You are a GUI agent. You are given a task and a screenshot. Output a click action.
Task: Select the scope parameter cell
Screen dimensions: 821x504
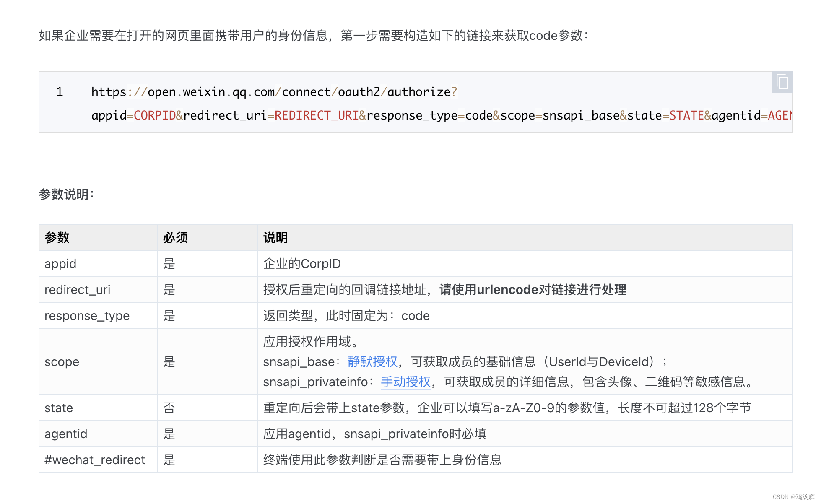click(62, 362)
